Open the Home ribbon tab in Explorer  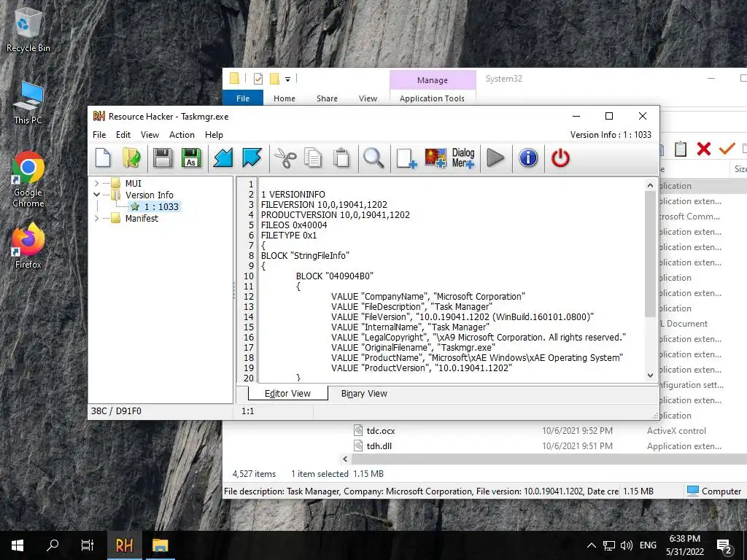coord(284,98)
